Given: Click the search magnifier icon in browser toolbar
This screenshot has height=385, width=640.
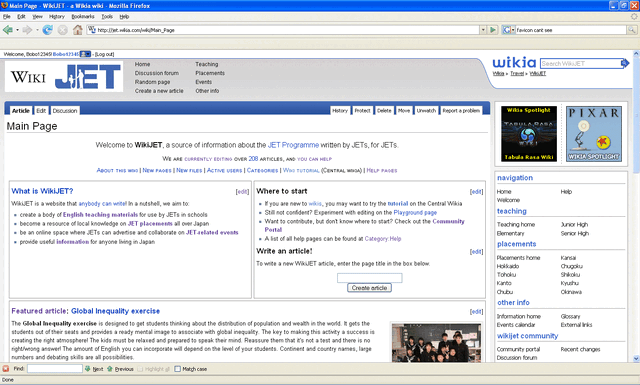Looking at the screenshot, I should [x=631, y=30].
